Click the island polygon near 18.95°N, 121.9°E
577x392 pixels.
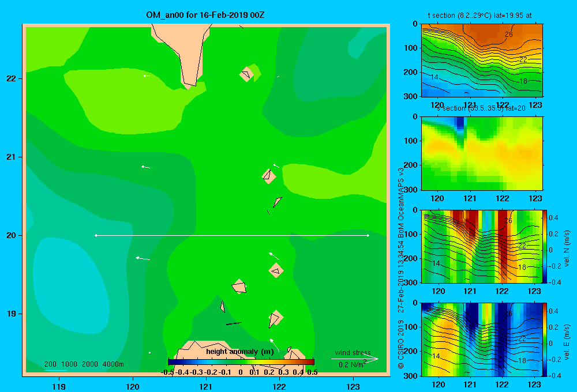(x=275, y=318)
